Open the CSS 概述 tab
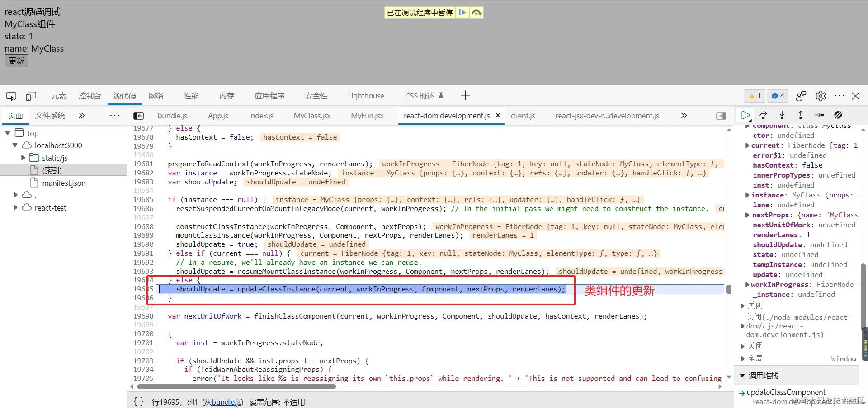This screenshot has width=868, height=408. tap(424, 96)
